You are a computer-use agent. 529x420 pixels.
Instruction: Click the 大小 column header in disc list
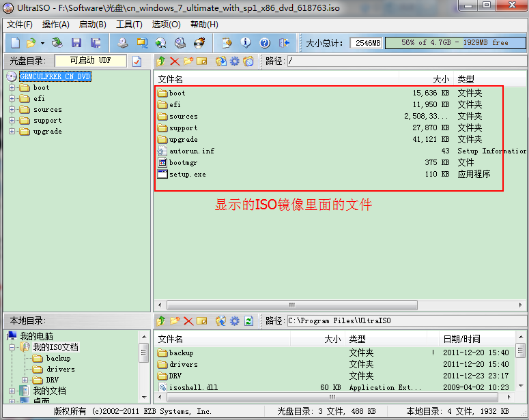(426, 80)
